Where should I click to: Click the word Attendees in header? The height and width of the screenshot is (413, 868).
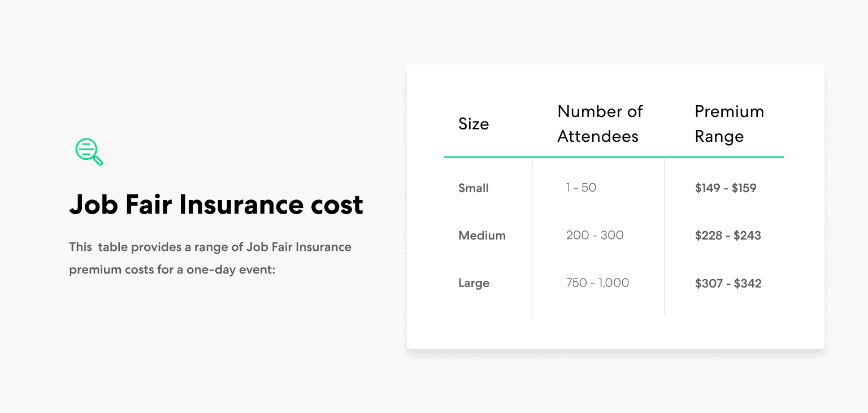[x=598, y=136]
